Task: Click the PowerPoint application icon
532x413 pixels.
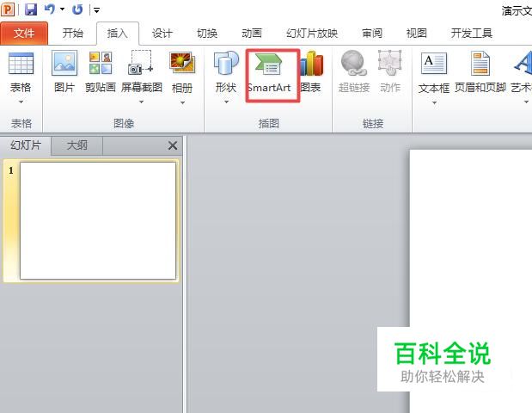Action: pyautogui.click(x=8, y=9)
